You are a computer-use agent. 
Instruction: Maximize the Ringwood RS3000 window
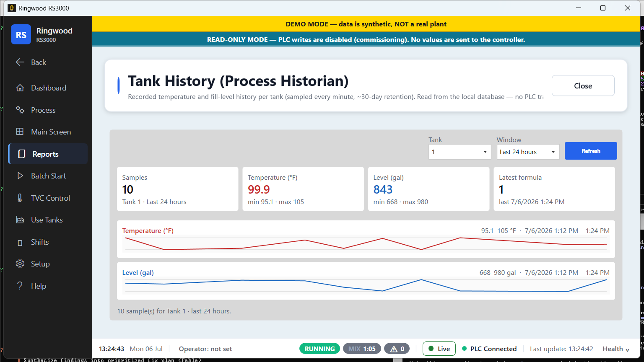pos(603,8)
